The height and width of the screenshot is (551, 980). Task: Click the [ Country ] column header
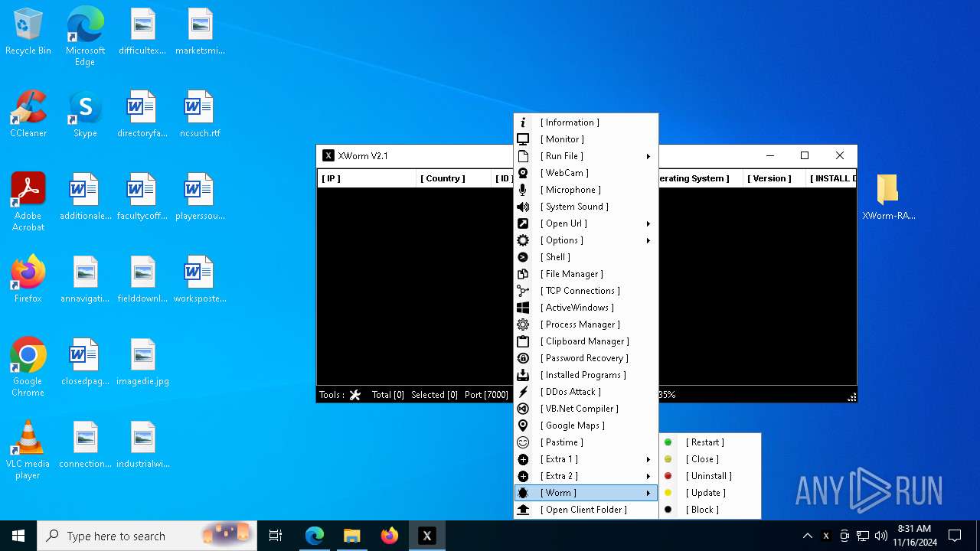[x=453, y=178]
